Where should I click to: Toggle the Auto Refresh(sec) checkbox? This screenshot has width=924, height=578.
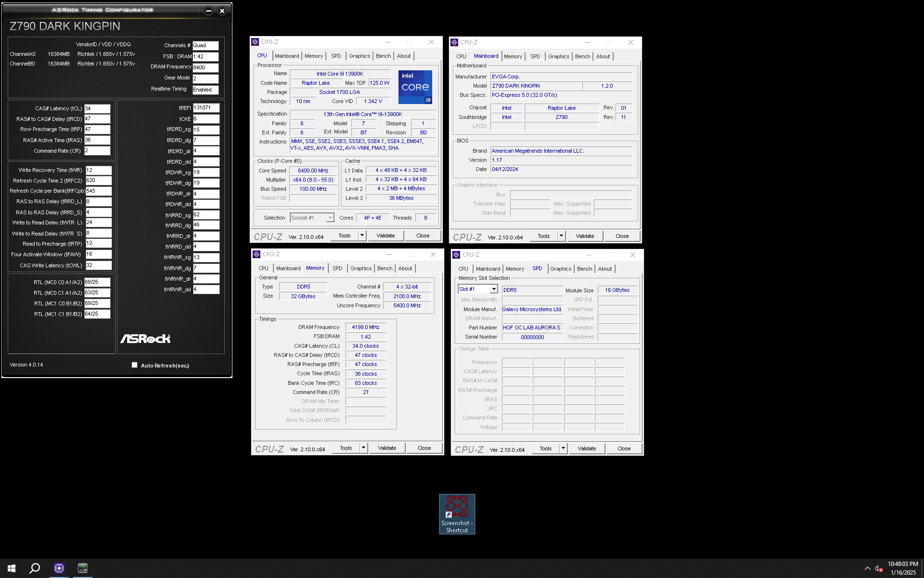point(135,365)
